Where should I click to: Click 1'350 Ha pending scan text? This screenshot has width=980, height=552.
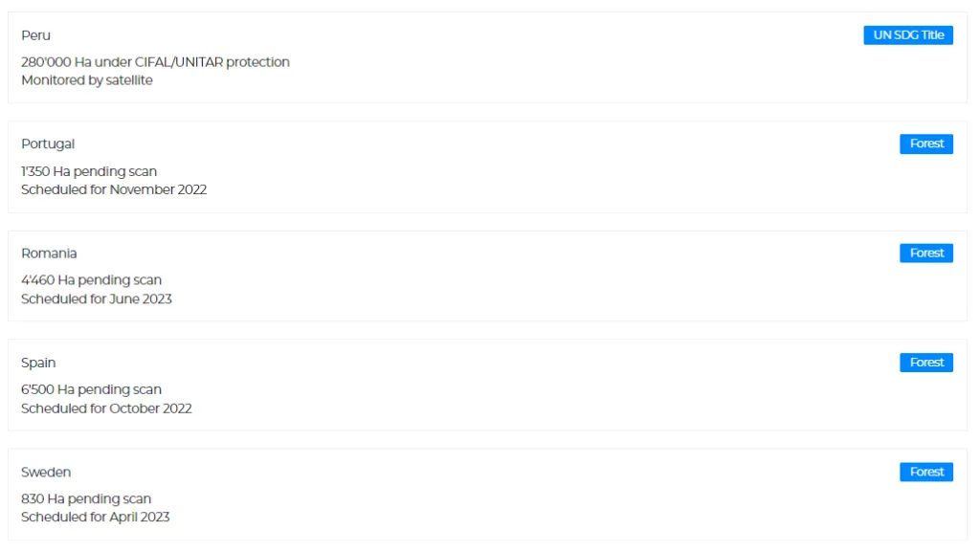click(x=89, y=171)
